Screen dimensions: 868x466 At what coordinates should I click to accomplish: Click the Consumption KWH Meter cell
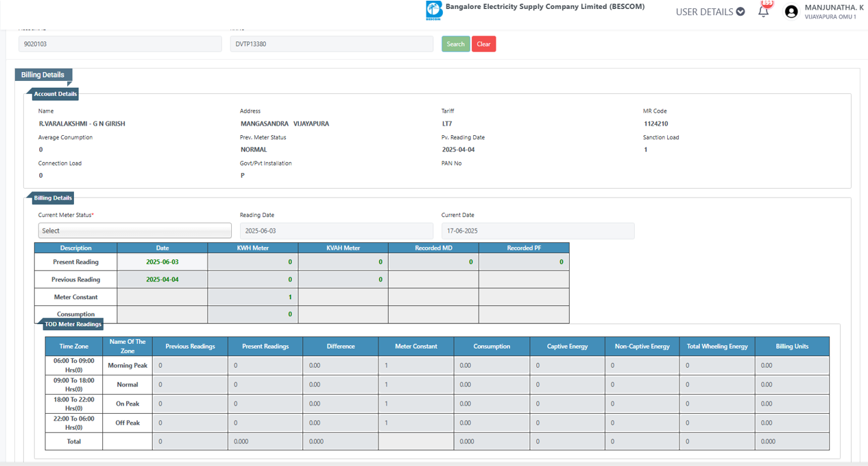tap(253, 314)
